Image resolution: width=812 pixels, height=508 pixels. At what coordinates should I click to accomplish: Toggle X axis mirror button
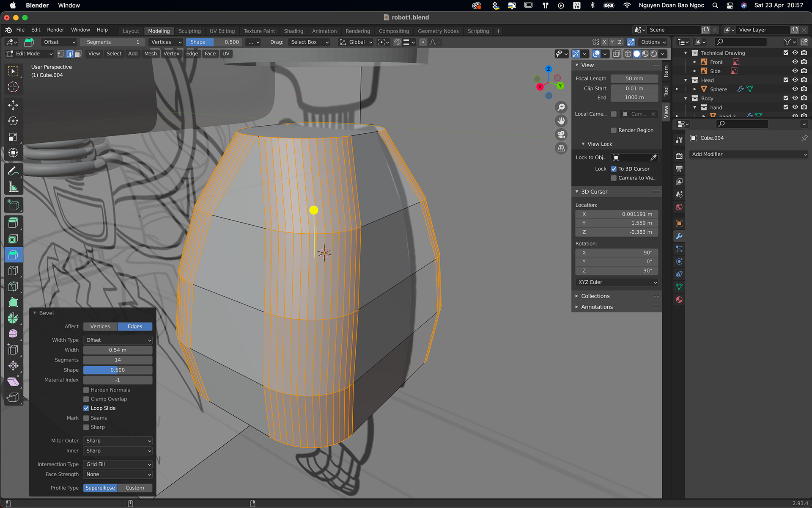click(x=604, y=42)
